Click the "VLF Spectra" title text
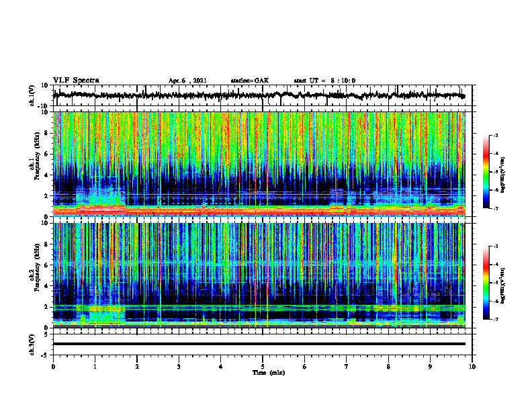The width and height of the screenshot is (532, 411). point(76,80)
